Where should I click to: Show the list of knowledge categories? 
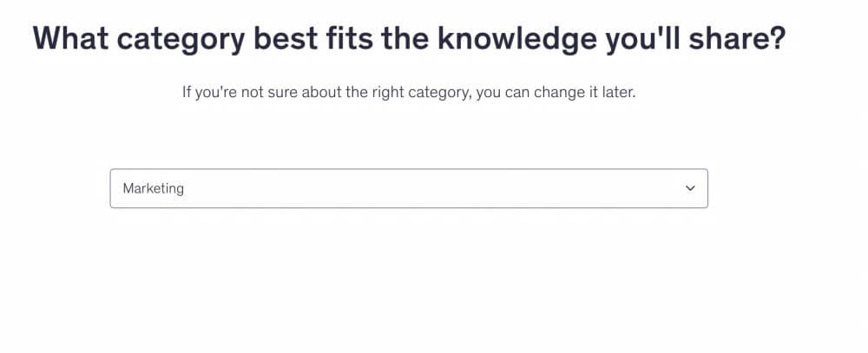coord(408,188)
